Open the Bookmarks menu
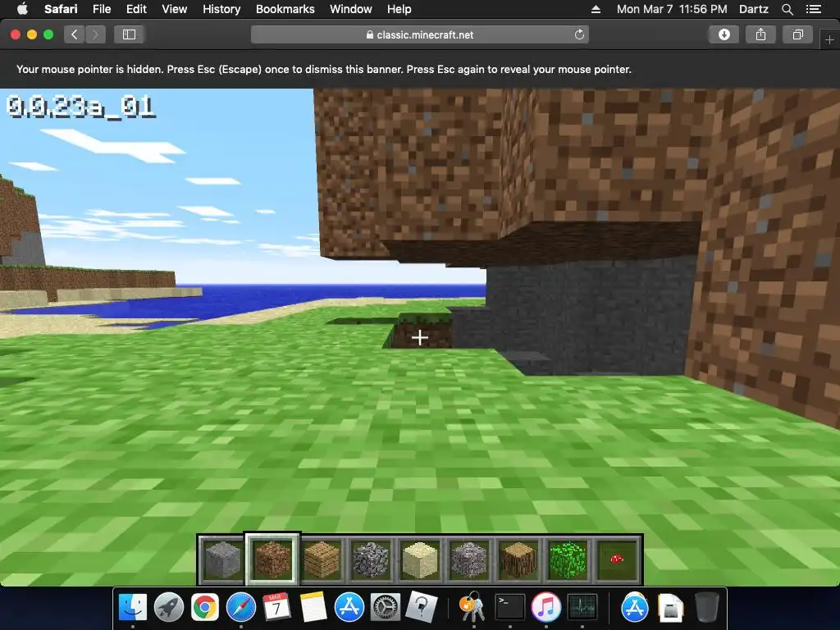 [x=285, y=9]
